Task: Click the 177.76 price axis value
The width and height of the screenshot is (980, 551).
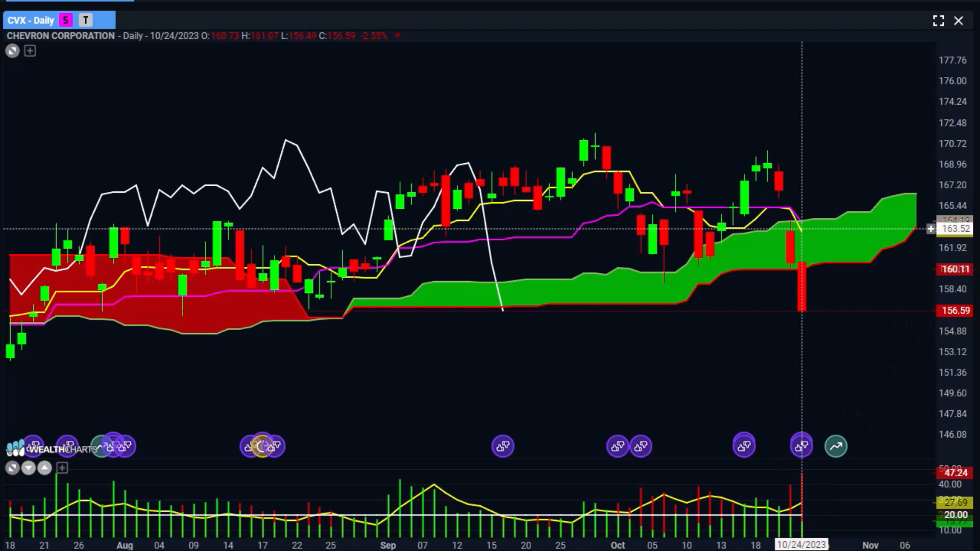Action: (x=952, y=60)
